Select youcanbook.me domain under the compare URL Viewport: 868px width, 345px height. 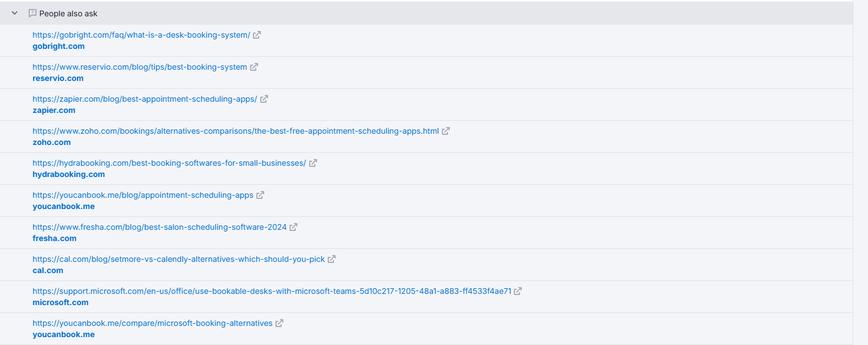[x=64, y=334]
